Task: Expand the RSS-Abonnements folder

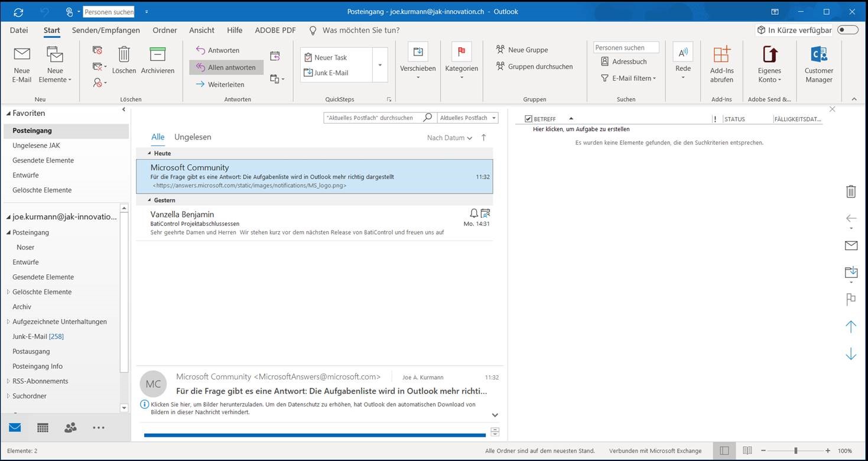Action: coord(8,381)
